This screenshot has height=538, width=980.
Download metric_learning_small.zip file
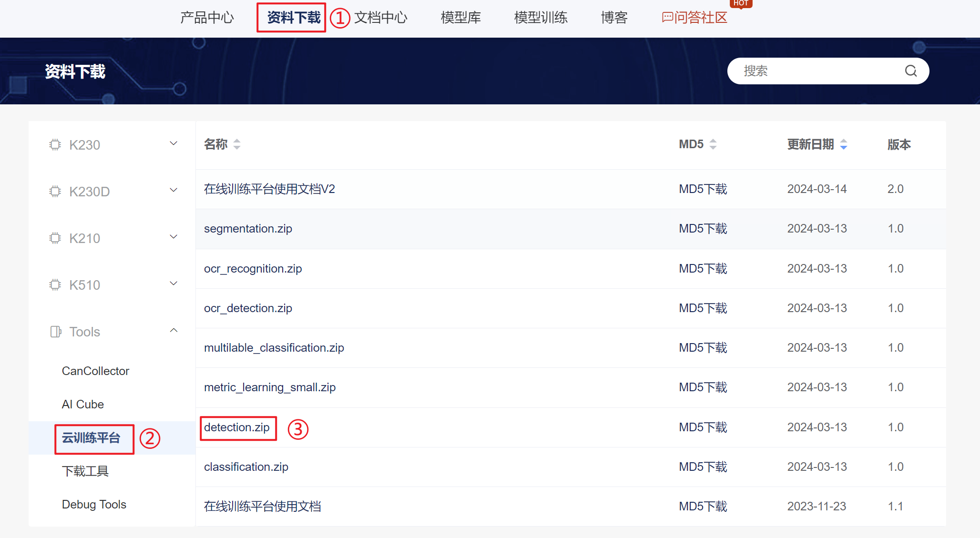270,387
